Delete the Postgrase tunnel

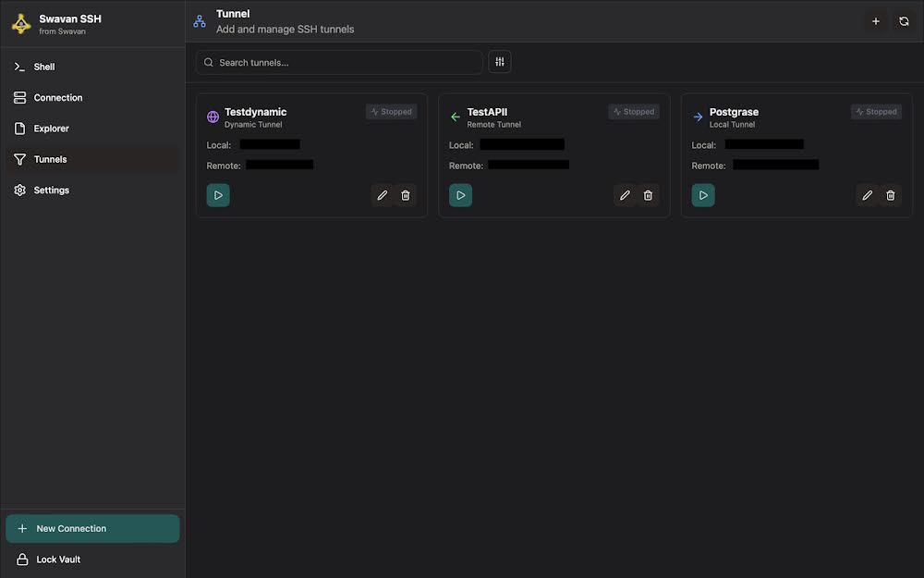click(891, 195)
